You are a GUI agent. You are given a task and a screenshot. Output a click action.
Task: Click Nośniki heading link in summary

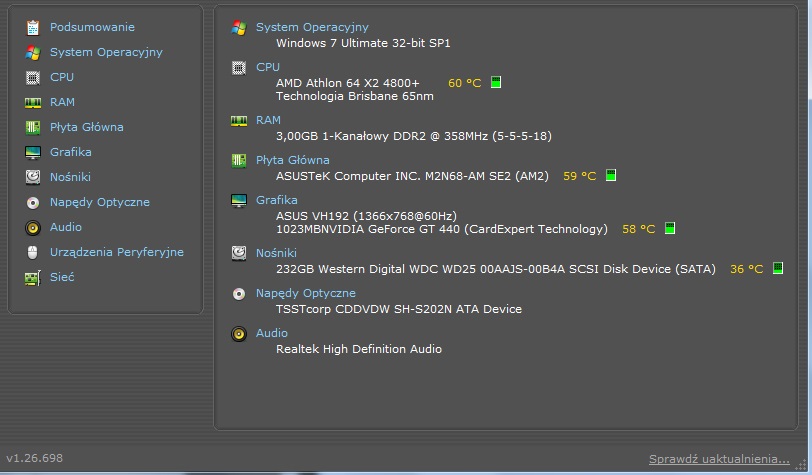coord(276,253)
